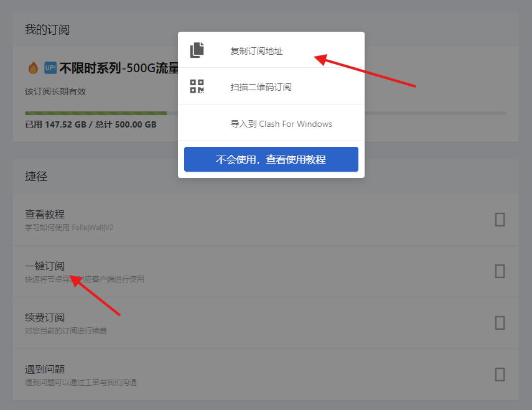Click the fire emoji before the plan name
This screenshot has height=410, width=532.
click(x=33, y=68)
